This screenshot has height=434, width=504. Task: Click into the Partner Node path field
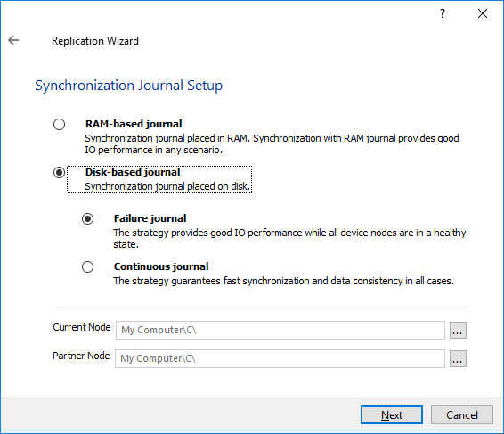(280, 359)
